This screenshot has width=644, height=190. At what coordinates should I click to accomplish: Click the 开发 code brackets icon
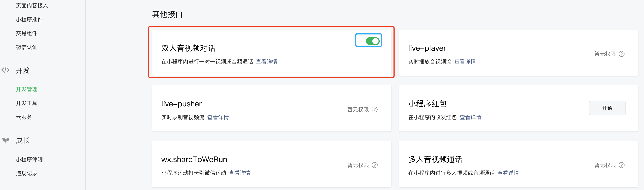(6, 70)
